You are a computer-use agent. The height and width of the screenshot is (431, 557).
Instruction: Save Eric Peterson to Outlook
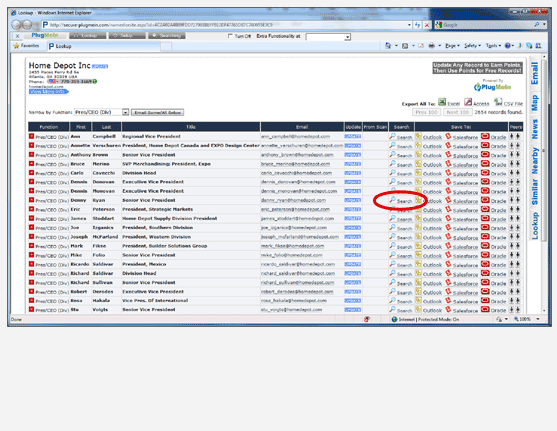(x=429, y=210)
